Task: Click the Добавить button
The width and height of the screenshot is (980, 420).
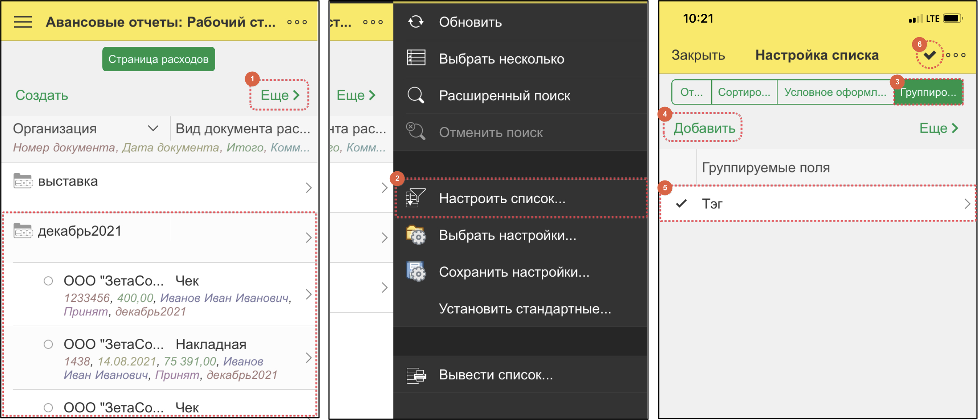Action: pos(704,128)
